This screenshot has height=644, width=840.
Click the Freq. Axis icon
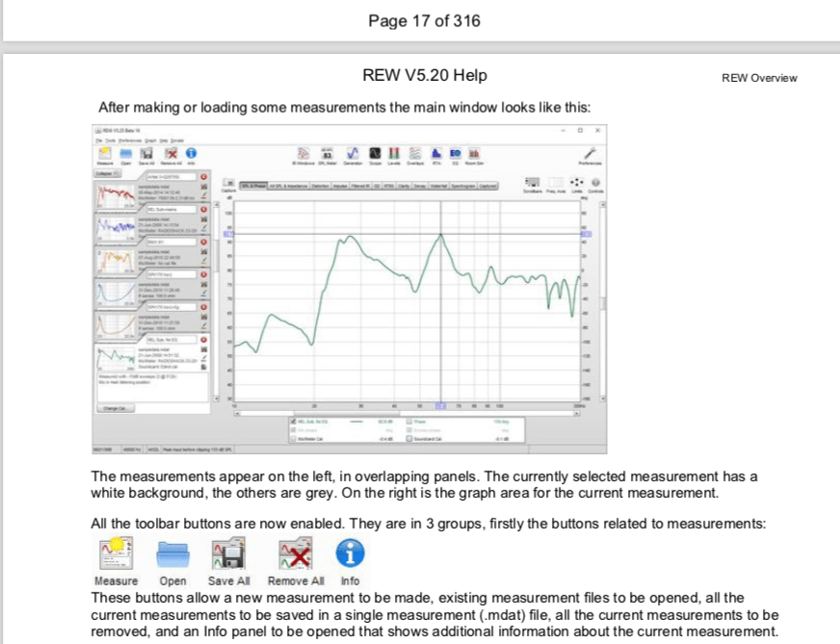coord(555,183)
